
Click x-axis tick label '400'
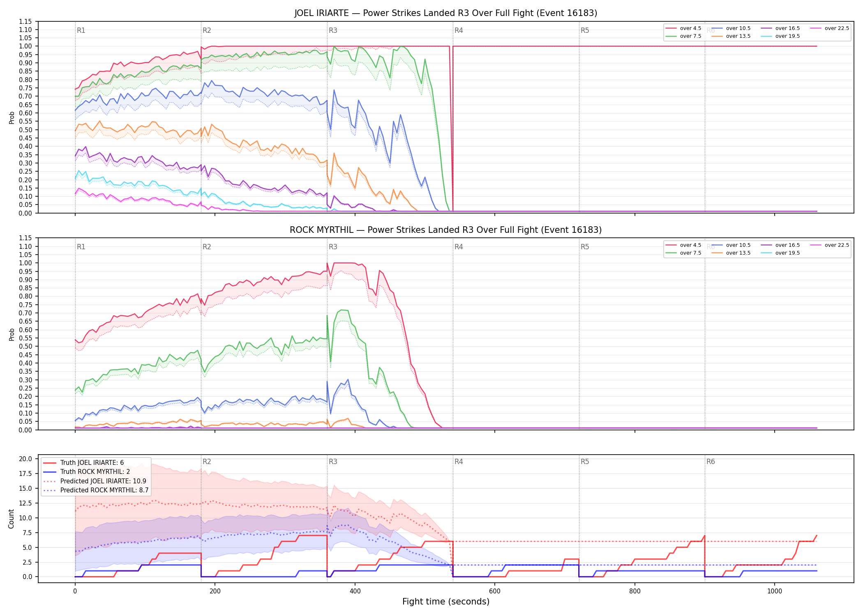pyautogui.click(x=355, y=591)
